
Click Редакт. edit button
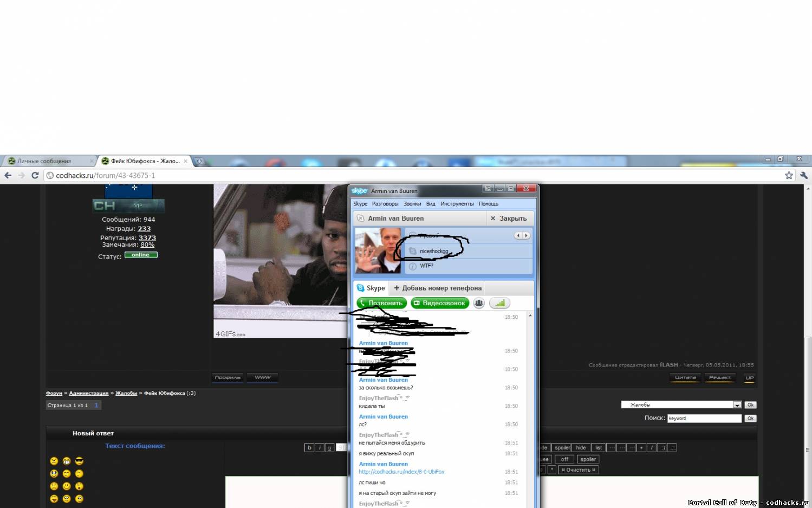pyautogui.click(x=720, y=377)
